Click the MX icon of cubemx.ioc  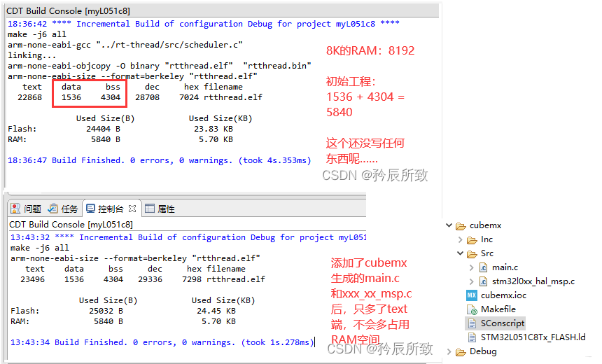(x=472, y=295)
